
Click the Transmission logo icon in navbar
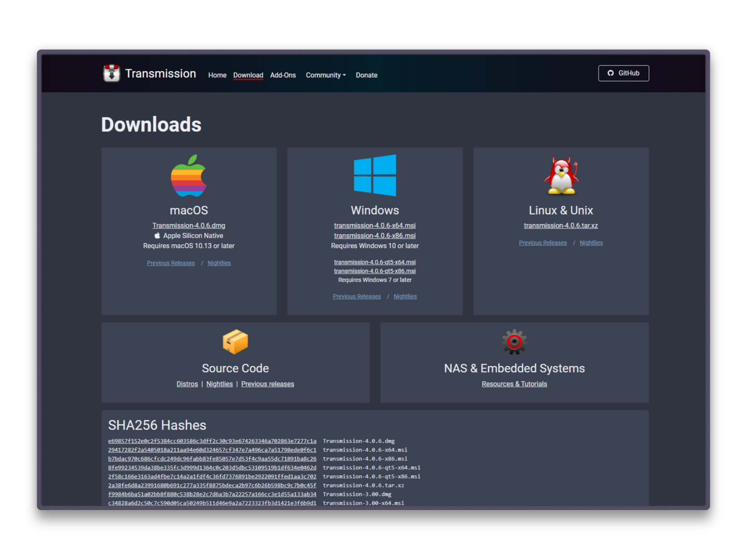click(111, 73)
